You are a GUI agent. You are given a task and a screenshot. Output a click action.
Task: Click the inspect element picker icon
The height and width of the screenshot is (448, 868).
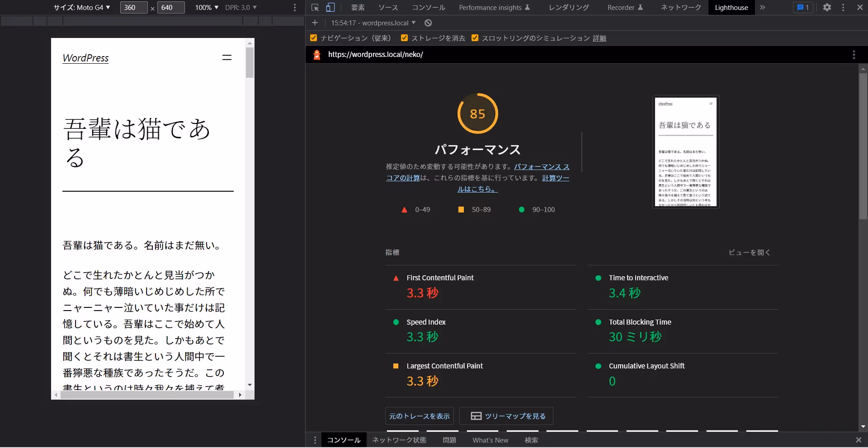[x=315, y=8]
